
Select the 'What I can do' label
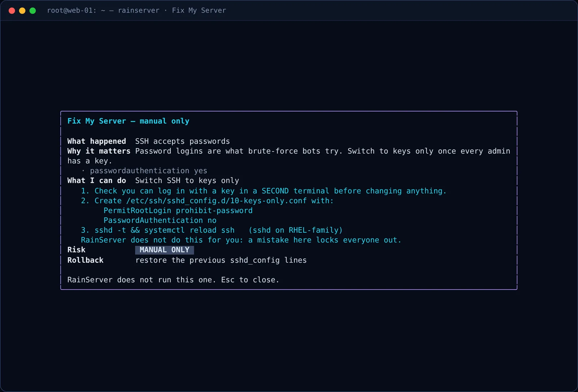tap(96, 180)
